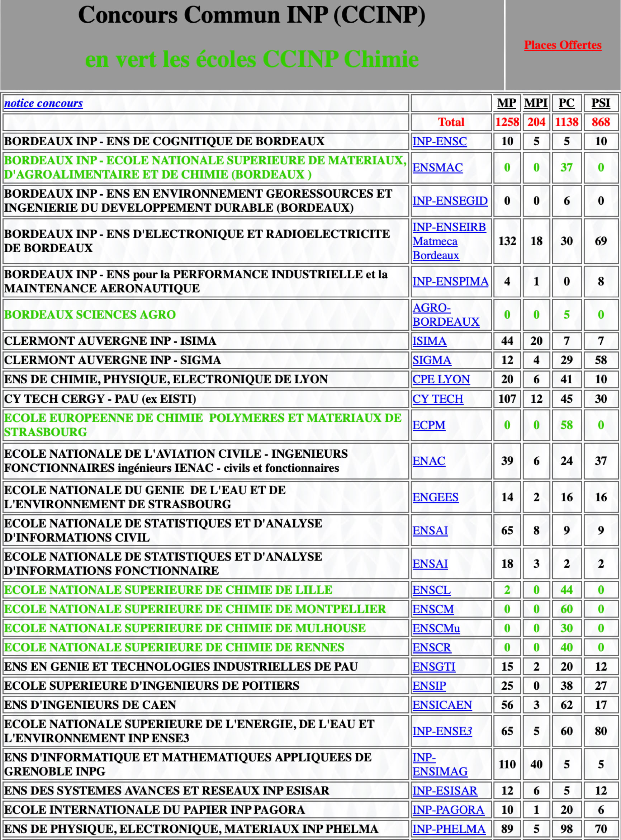Click the ENGEES link
This screenshot has width=621, height=840.
[x=435, y=497]
